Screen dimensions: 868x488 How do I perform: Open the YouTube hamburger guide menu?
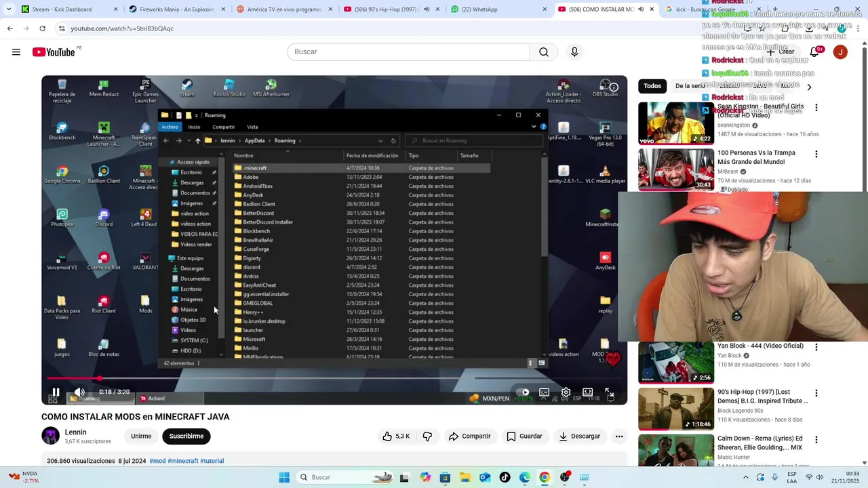point(16,52)
